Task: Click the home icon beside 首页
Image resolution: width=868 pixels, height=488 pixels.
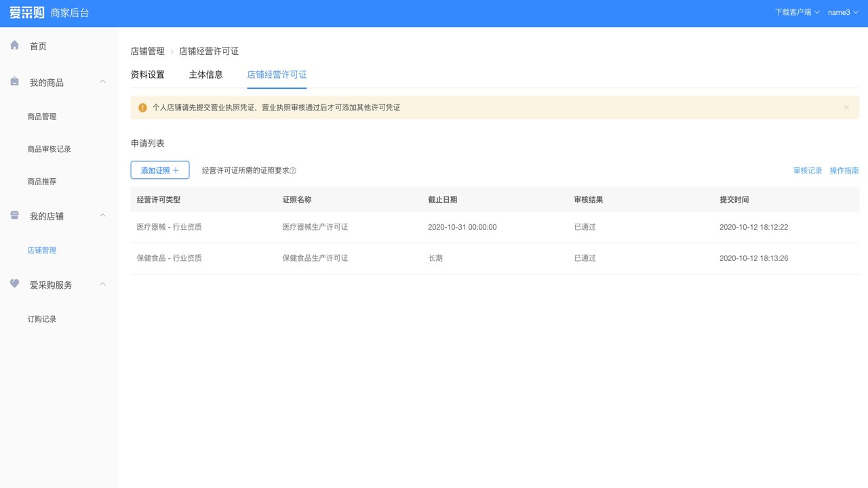Action: point(15,45)
